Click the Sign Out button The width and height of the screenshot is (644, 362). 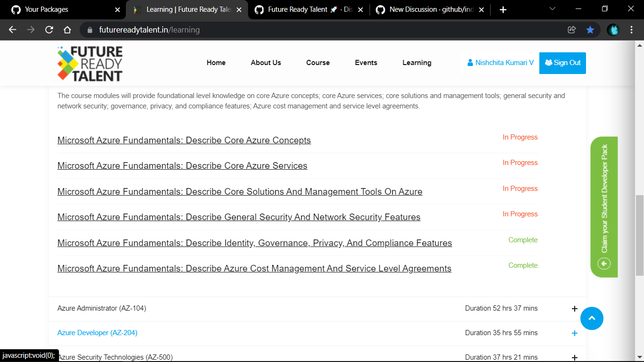[562, 63]
